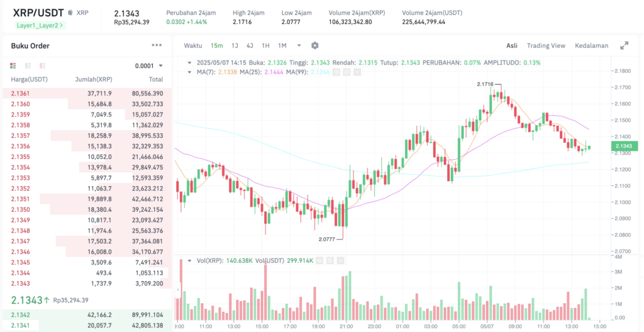Screen dimensions: 644x332
Task: Click High 24jam value 2.1716 in header
Action: coord(242,22)
